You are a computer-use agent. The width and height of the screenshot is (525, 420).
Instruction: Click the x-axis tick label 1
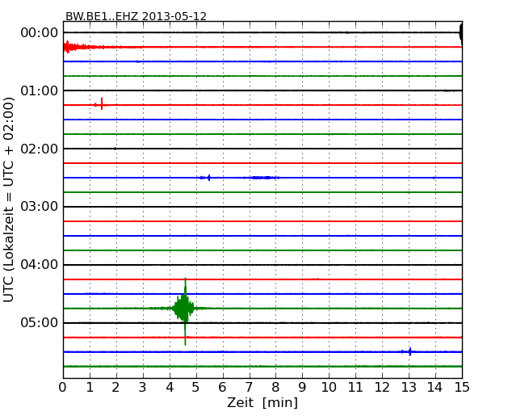click(90, 388)
